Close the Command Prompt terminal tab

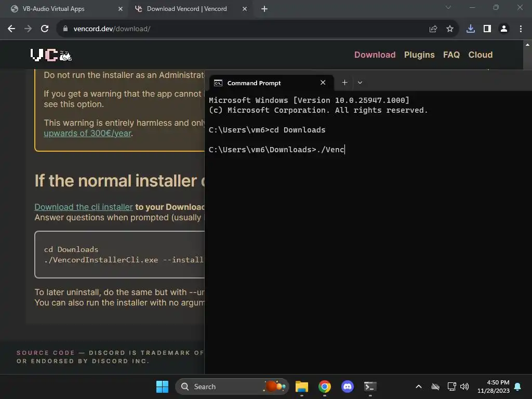[x=323, y=83]
